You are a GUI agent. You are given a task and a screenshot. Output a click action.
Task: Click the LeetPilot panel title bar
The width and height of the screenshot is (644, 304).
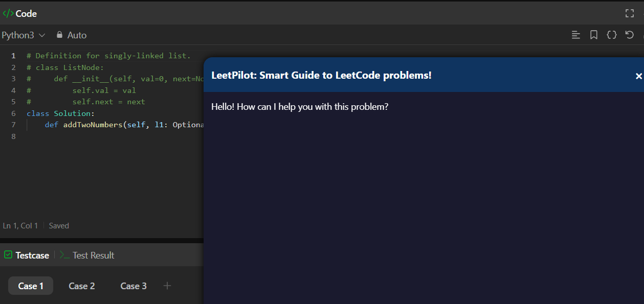(x=358, y=75)
